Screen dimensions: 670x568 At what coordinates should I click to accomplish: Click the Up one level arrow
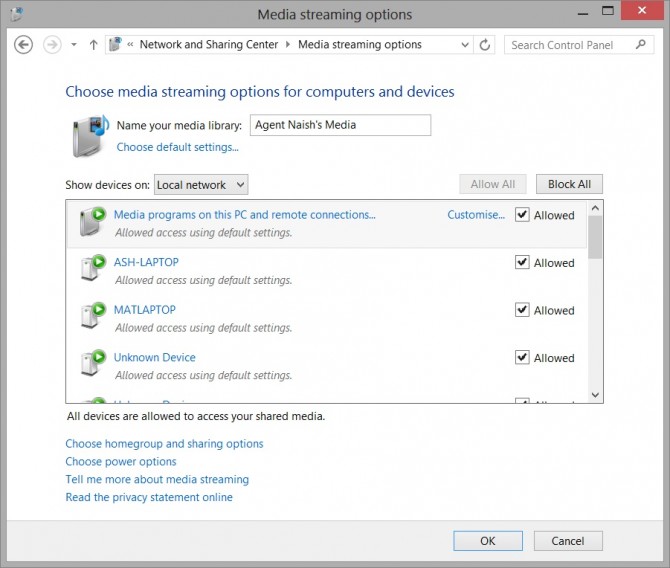[94, 45]
